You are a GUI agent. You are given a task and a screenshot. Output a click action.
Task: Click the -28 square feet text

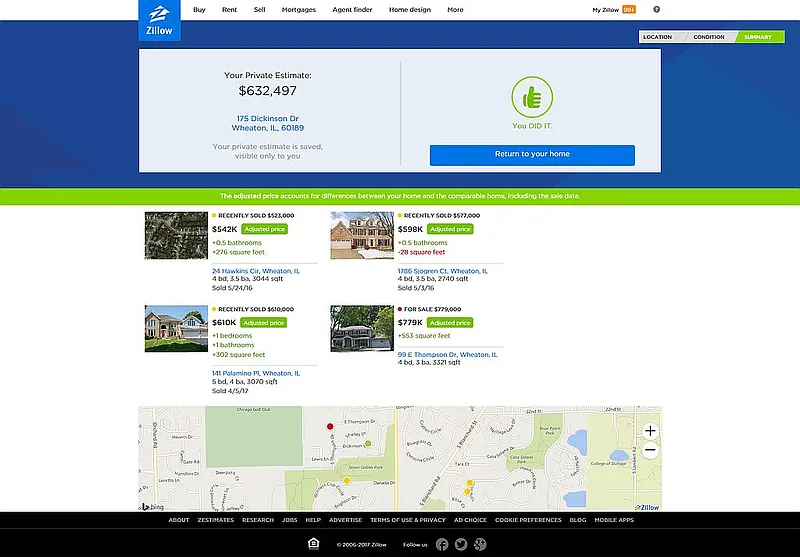click(x=421, y=252)
